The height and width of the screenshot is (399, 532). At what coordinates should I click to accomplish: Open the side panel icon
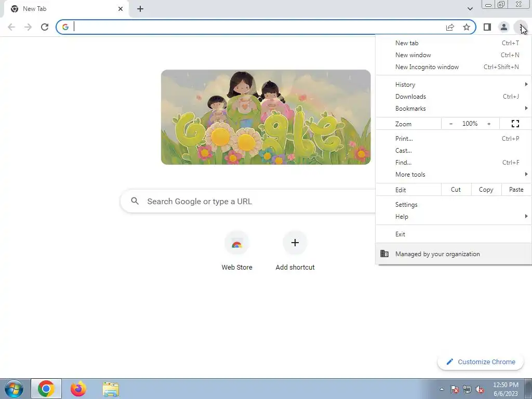coord(487,27)
